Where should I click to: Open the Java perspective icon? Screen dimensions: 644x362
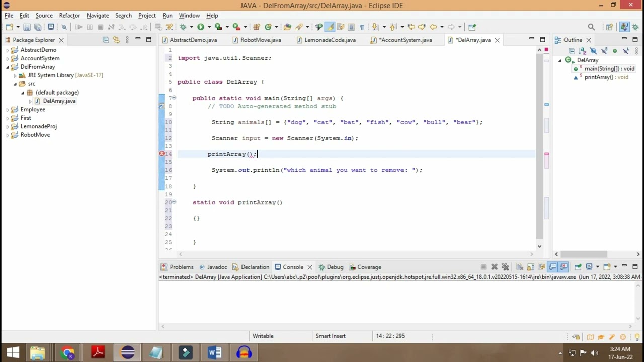point(624,27)
